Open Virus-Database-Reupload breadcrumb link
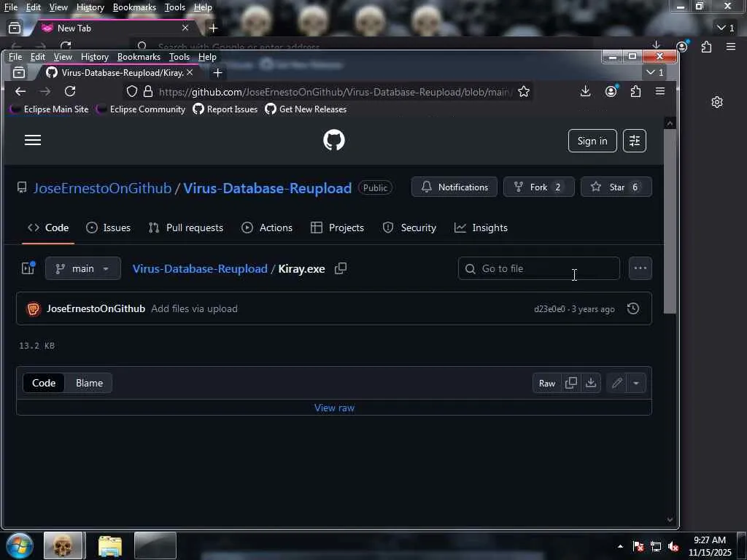The width and height of the screenshot is (747, 560). click(200, 268)
